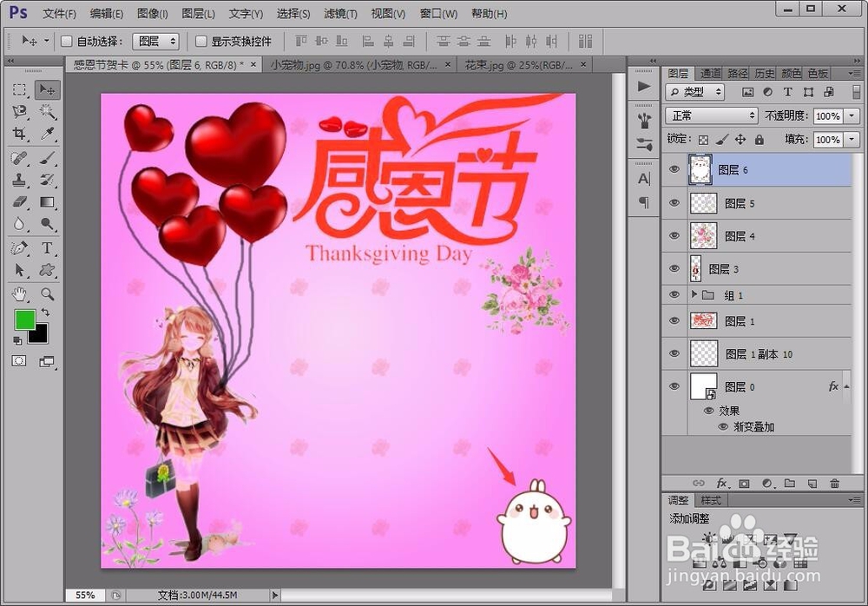Open the 滤镜(T) menu
Image resolution: width=868 pixels, height=606 pixels.
point(340,13)
